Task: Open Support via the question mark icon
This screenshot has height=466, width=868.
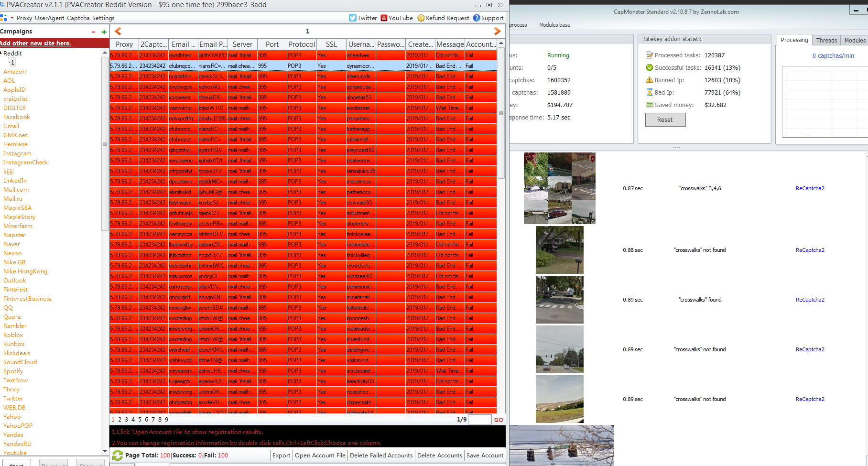Action: point(477,18)
